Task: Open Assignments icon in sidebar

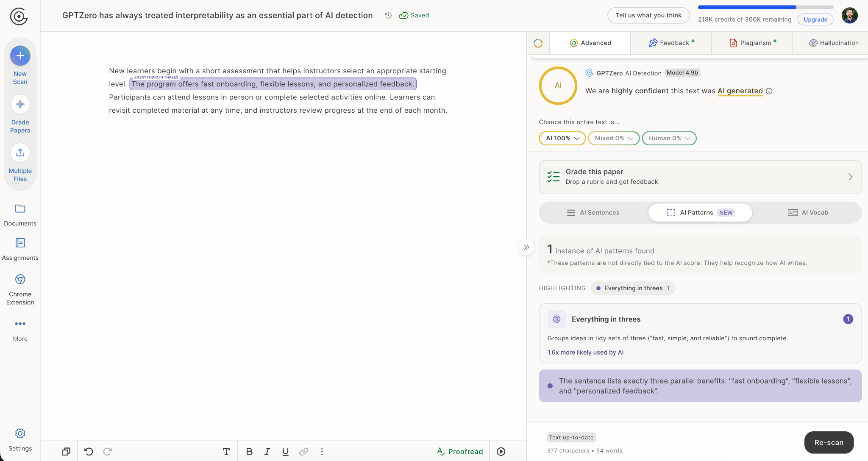Action: click(x=20, y=243)
